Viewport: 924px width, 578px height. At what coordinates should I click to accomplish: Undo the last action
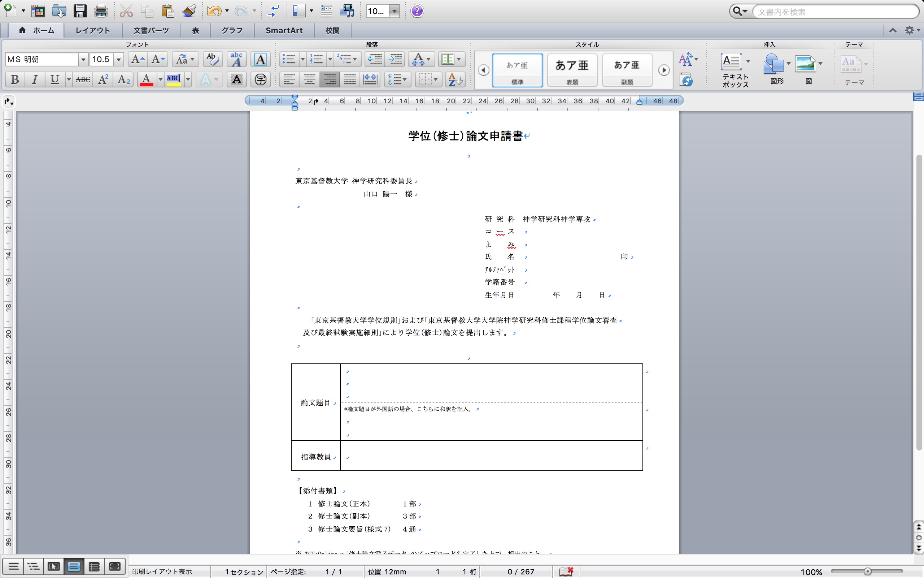coord(214,11)
